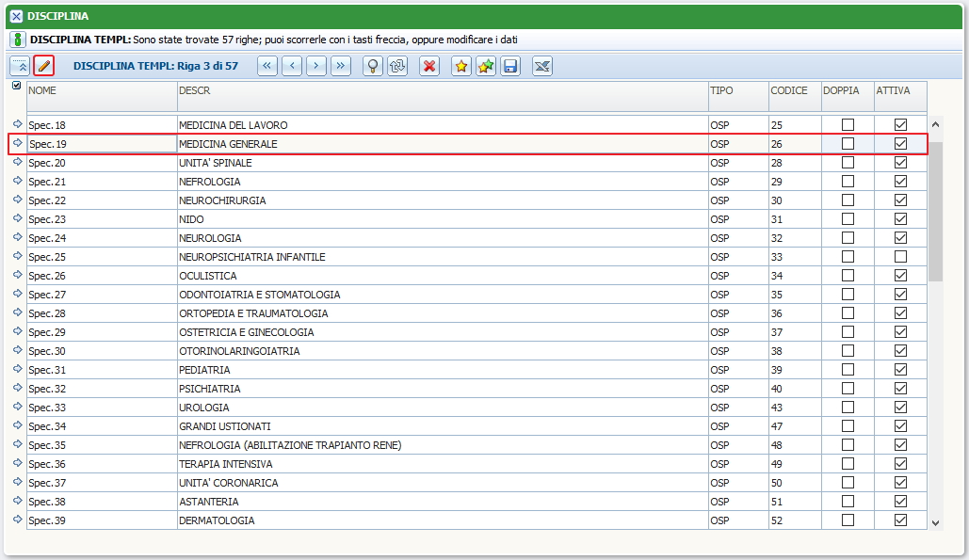Image resolution: width=969 pixels, height=560 pixels.
Task: Click scrollbar down arrow in grid
Action: 935,522
